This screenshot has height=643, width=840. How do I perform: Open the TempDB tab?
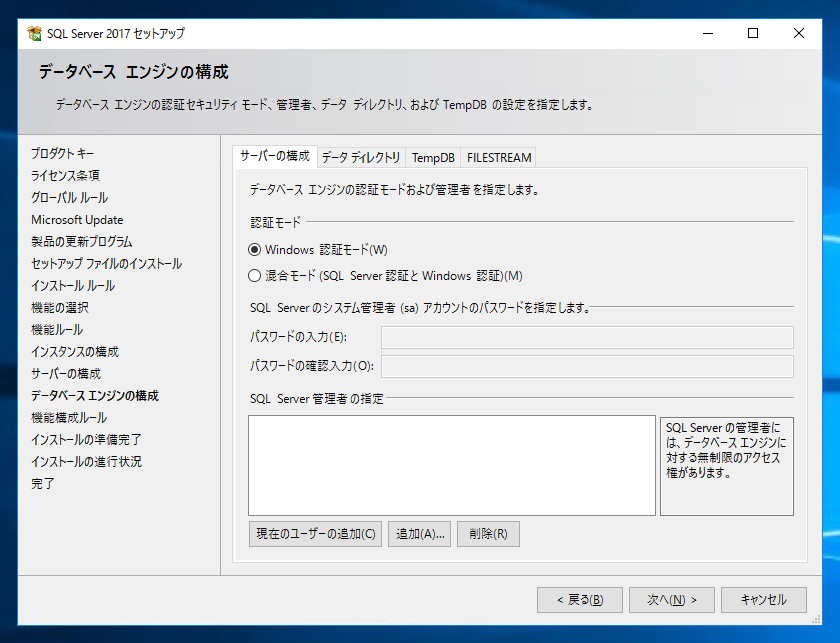click(x=433, y=158)
